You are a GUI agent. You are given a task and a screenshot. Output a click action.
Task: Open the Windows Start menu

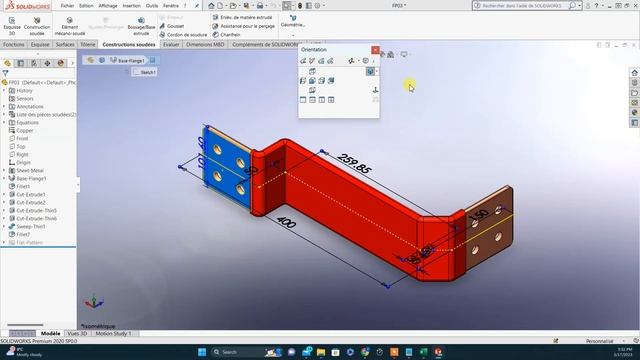202,352
